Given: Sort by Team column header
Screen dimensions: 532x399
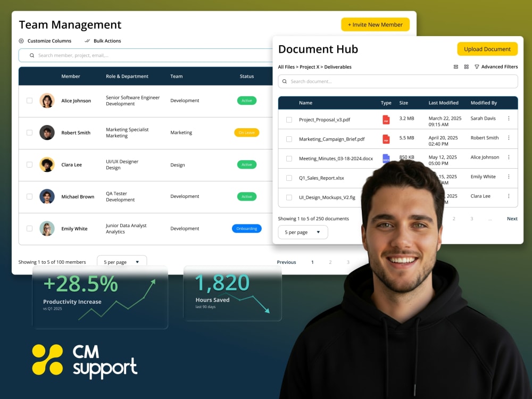Looking at the screenshot, I should (177, 76).
